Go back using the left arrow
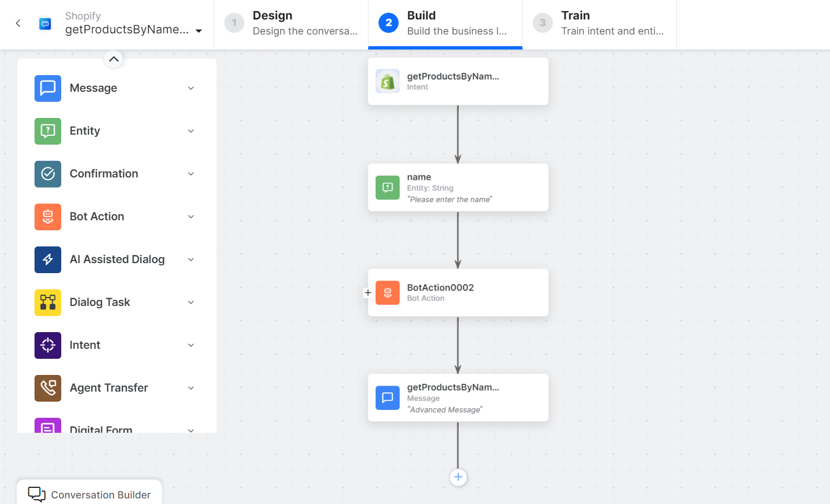 (x=18, y=23)
